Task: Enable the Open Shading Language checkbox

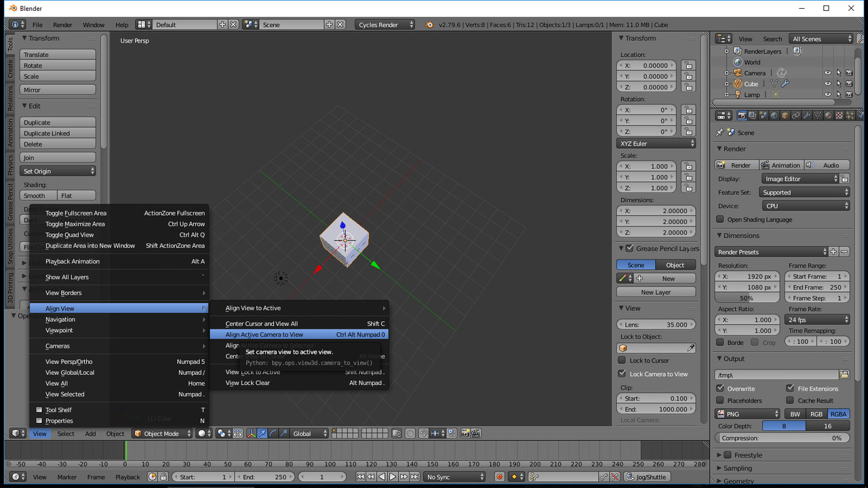Action: coord(720,220)
